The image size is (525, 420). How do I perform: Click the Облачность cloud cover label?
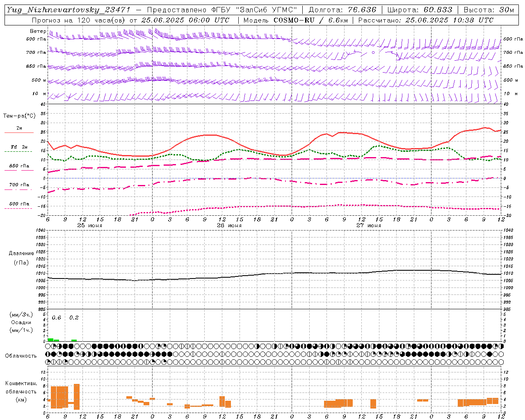(x=21, y=356)
